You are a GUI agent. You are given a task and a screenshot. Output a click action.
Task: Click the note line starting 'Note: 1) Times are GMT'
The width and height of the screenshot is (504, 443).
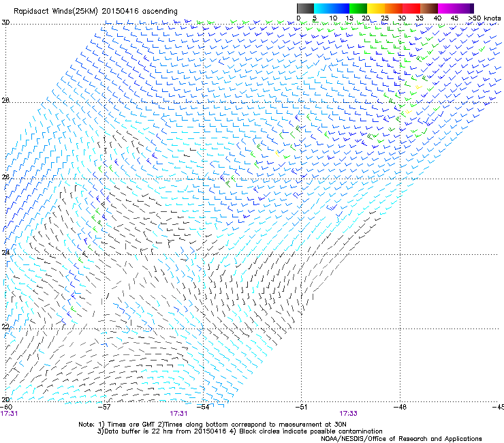(x=212, y=425)
